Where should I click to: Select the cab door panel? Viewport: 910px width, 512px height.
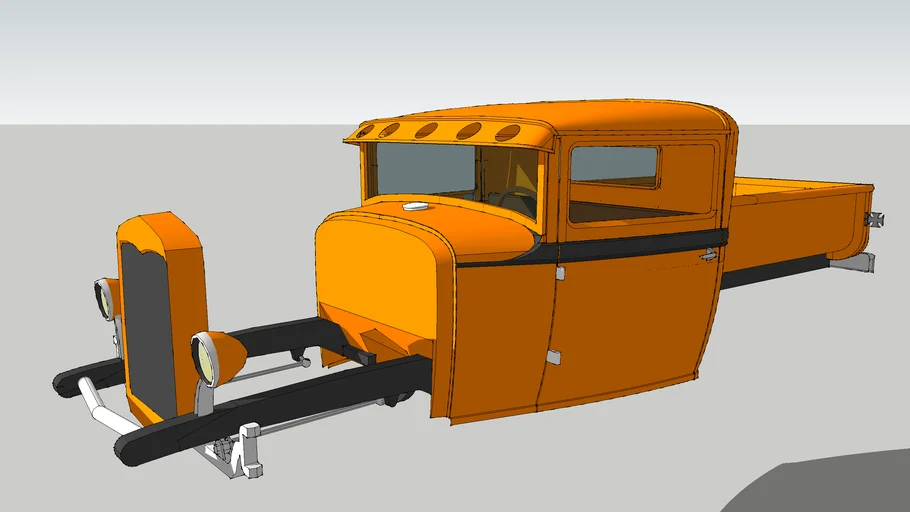[630, 320]
